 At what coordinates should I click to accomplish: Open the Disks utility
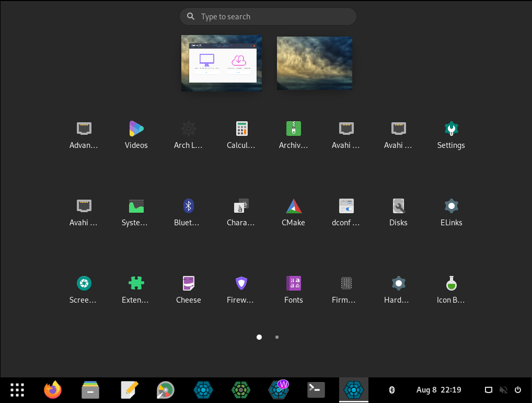[x=398, y=212]
